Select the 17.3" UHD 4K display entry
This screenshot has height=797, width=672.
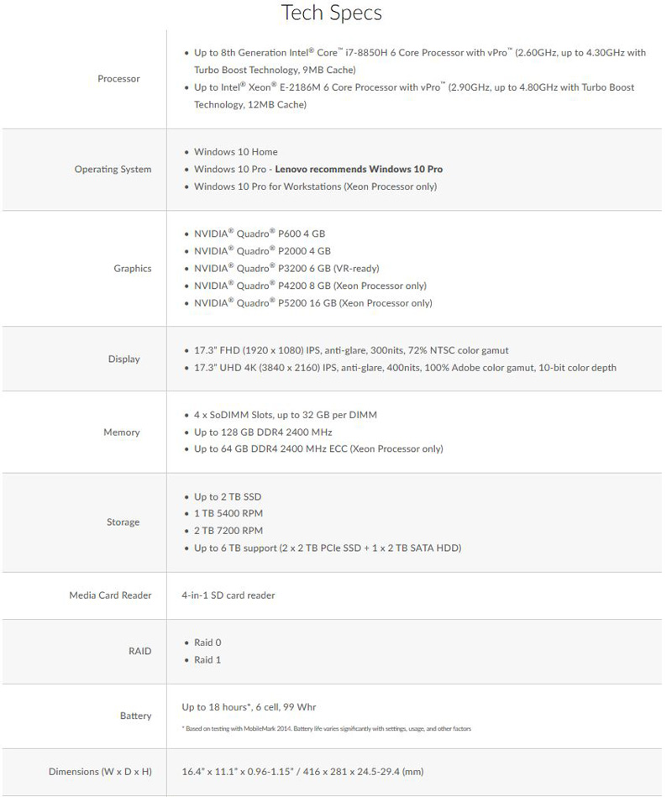click(x=405, y=368)
